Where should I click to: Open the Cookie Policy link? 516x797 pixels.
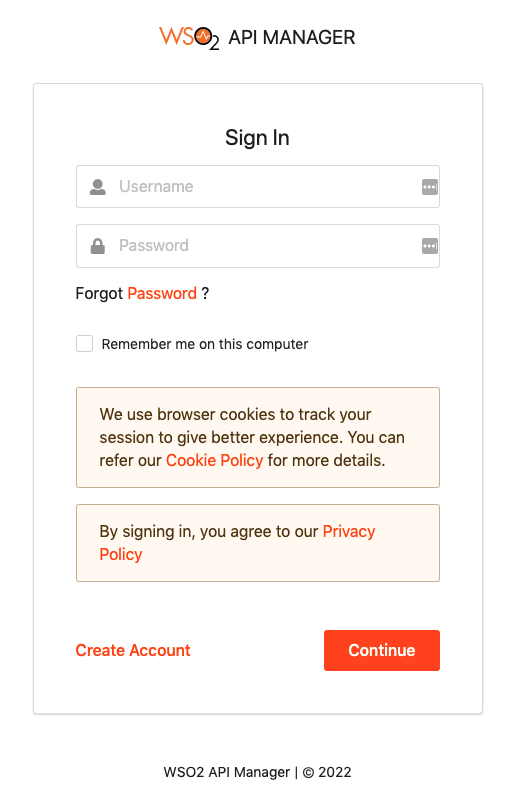215,461
